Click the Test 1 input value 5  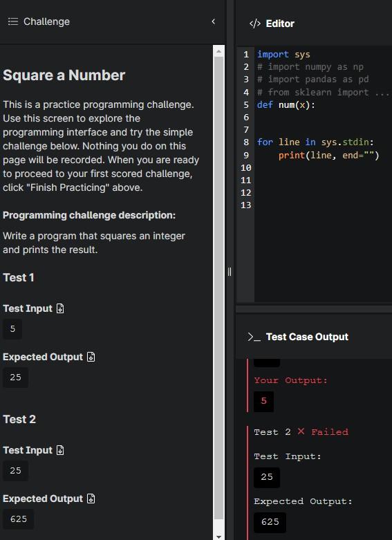(12, 329)
